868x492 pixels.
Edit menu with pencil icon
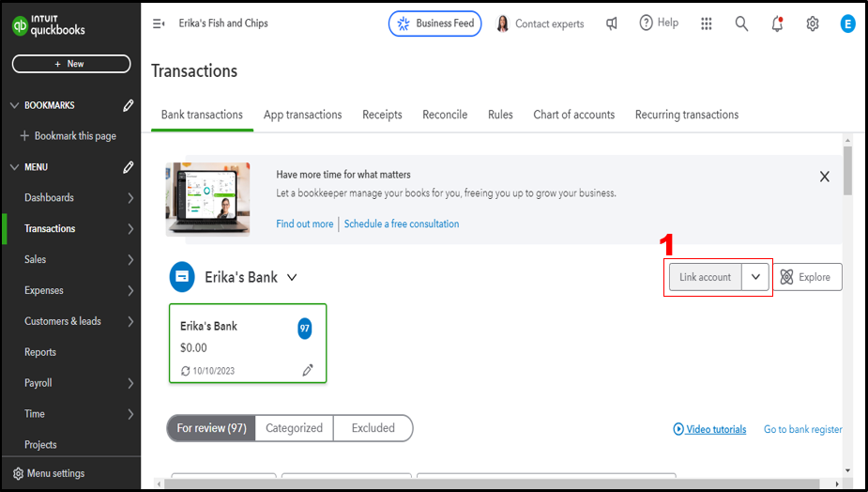tap(128, 167)
